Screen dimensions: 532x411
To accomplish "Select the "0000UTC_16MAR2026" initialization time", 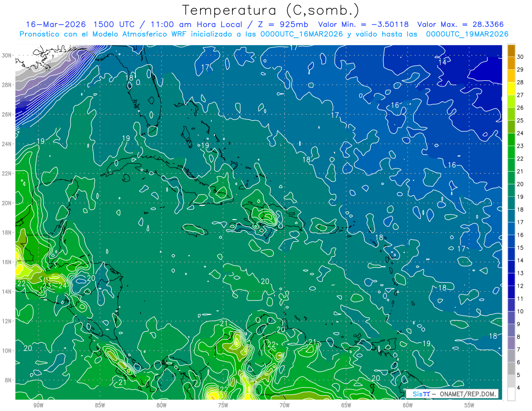I will tap(301, 34).
